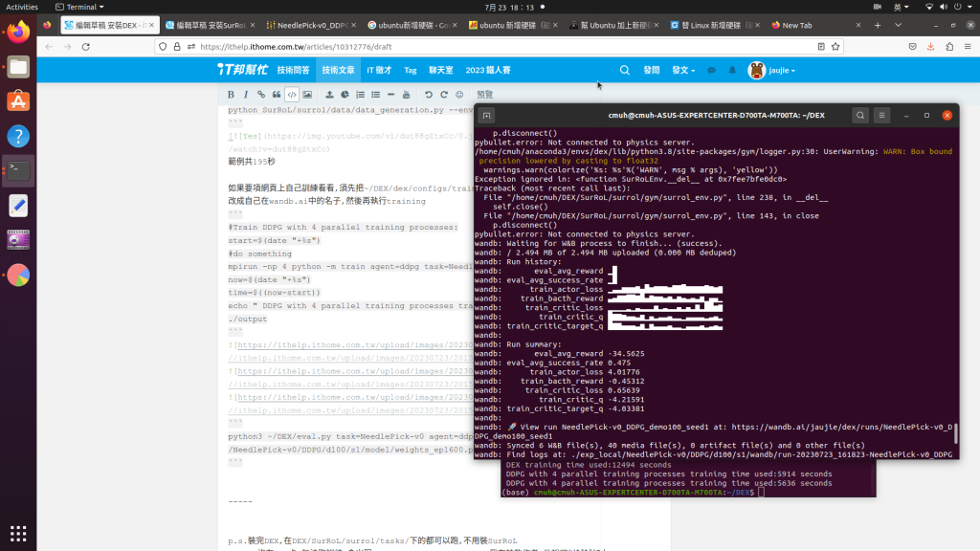The width and height of the screenshot is (980, 551).
Task: Open 2023 鐵人賽 navigation item
Action: pyautogui.click(x=487, y=70)
